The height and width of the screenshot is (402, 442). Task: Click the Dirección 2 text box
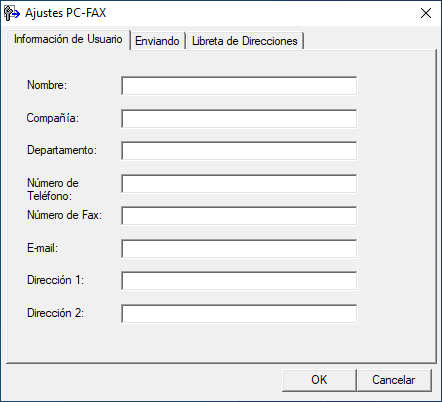[239, 314]
